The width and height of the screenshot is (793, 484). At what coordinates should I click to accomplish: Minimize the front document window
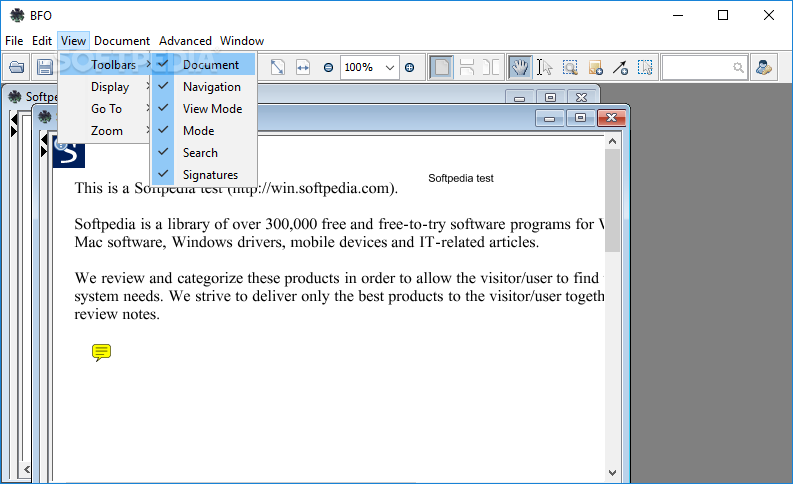(550, 118)
